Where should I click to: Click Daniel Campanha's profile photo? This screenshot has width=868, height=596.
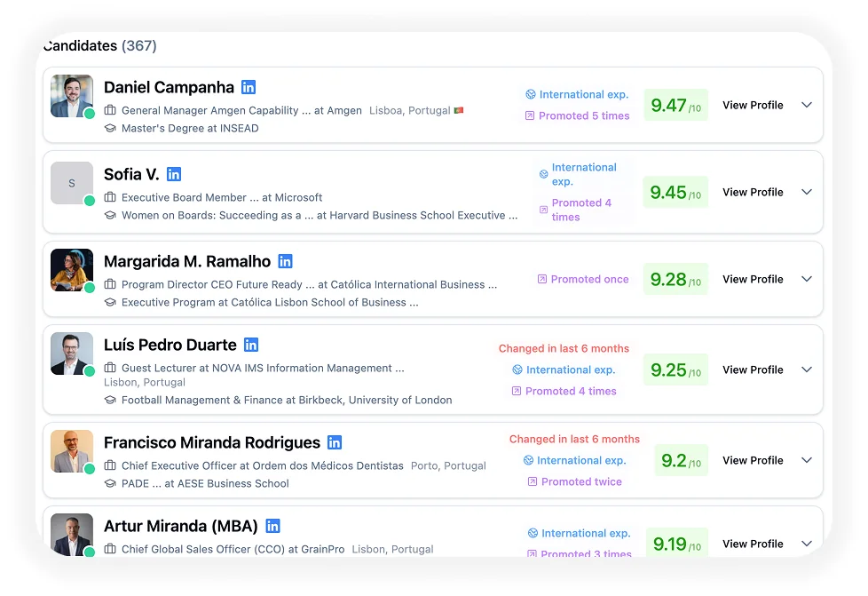click(71, 95)
